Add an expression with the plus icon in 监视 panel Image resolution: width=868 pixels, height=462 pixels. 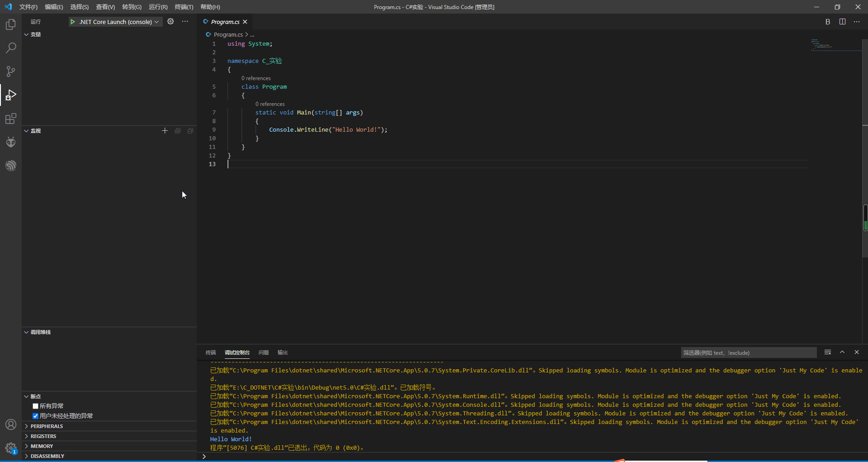[165, 131]
